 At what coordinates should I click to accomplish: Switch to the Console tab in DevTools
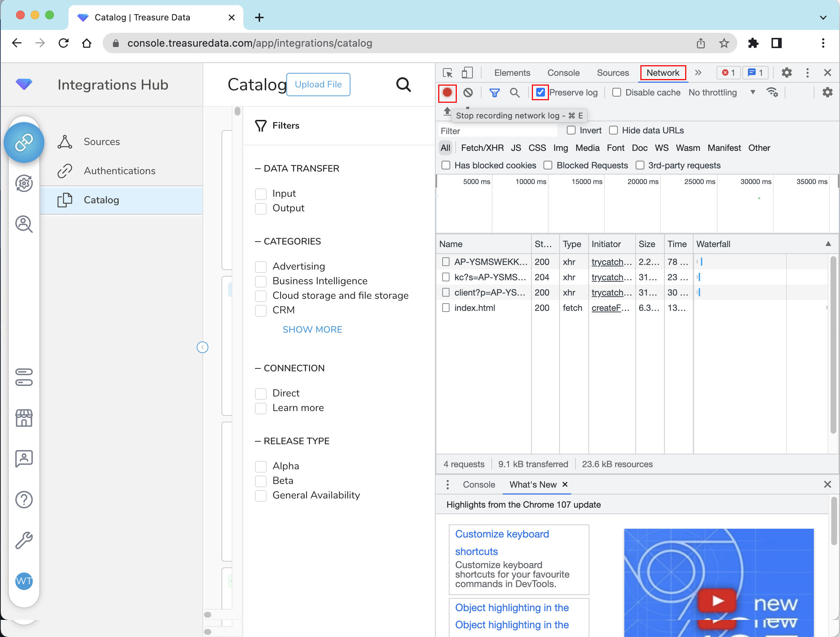coord(563,73)
